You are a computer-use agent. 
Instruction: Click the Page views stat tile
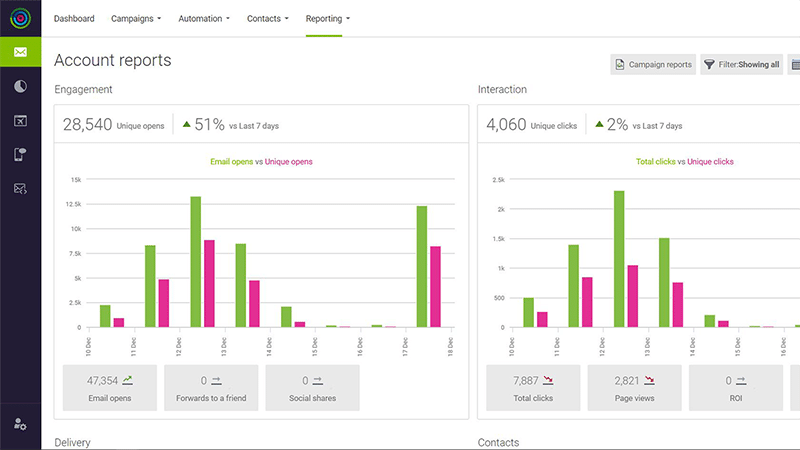point(635,388)
